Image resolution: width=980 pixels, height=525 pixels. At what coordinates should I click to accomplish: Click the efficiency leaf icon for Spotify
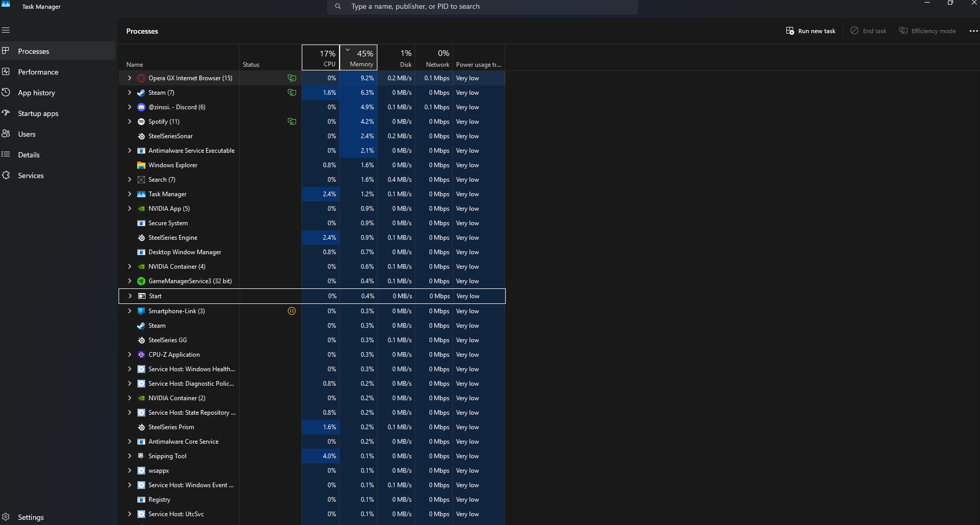(x=292, y=122)
